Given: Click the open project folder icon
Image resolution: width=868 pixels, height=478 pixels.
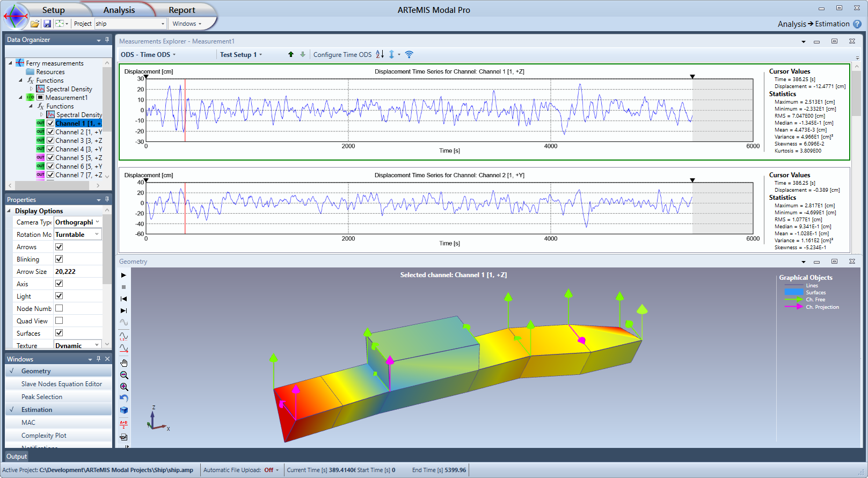Looking at the screenshot, I should point(35,24).
